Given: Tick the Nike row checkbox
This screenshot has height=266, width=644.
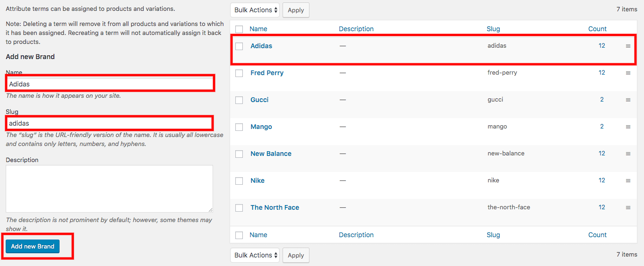Looking at the screenshot, I should (239, 181).
